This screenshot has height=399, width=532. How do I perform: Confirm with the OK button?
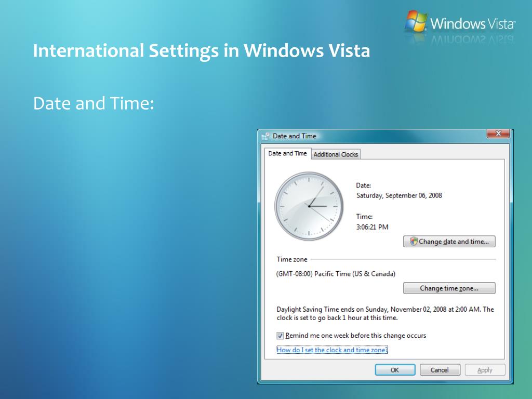click(x=395, y=370)
